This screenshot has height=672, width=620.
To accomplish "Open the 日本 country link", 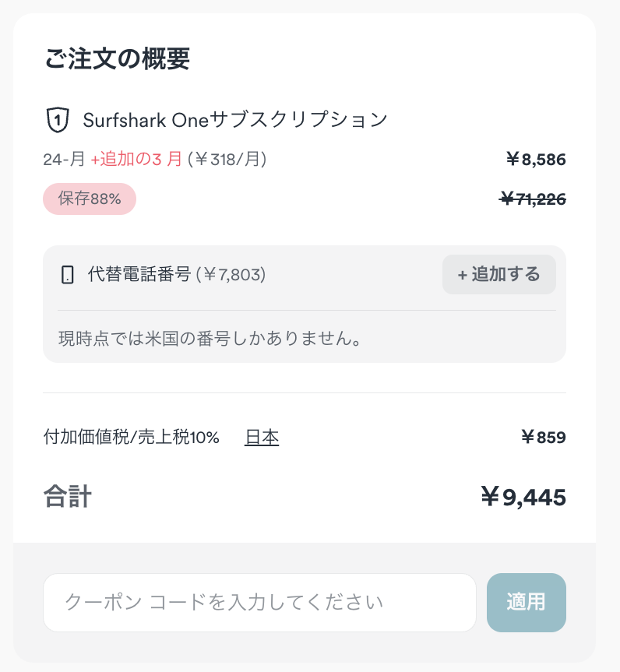I will (262, 438).
